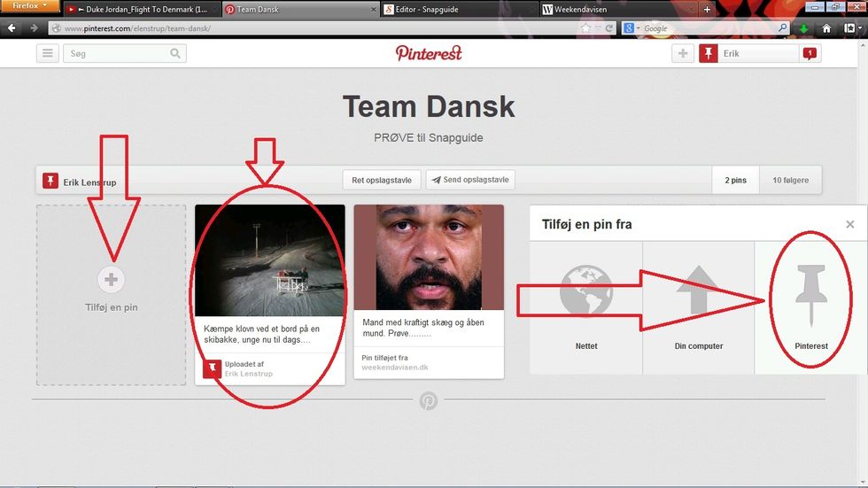This screenshot has width=868, height=488.
Task: Open the bearded man pin image
Action: [429, 257]
